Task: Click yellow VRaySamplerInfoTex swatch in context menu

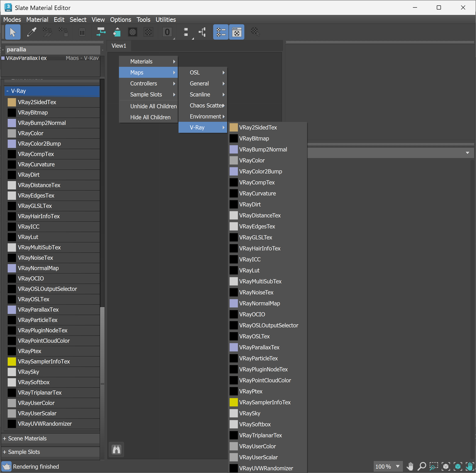Action: coord(234,402)
